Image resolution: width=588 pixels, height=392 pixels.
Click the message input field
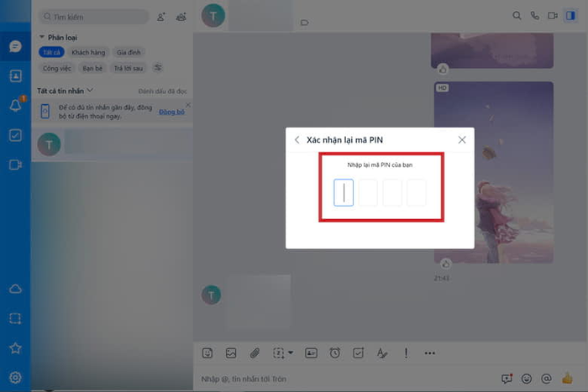click(347, 379)
